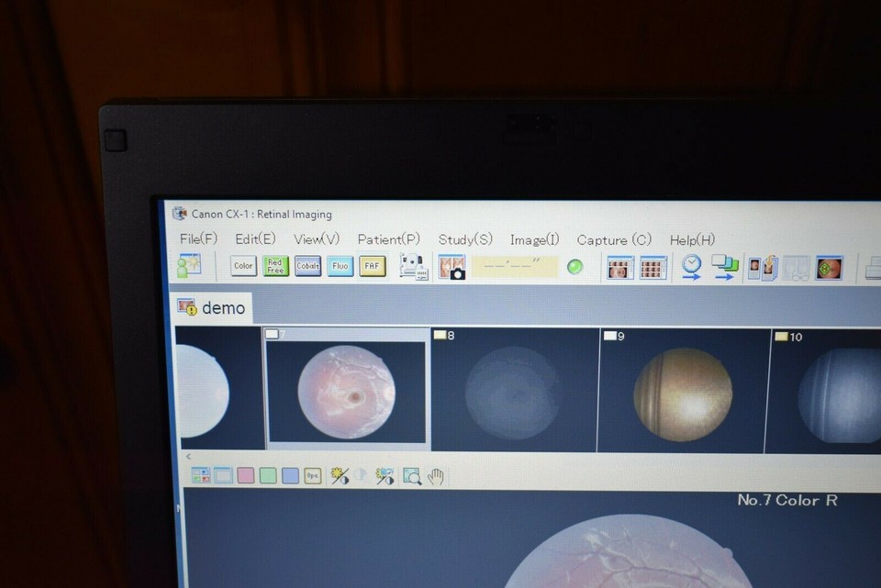
Task: Toggle selection of image number 9
Action: click(x=611, y=336)
